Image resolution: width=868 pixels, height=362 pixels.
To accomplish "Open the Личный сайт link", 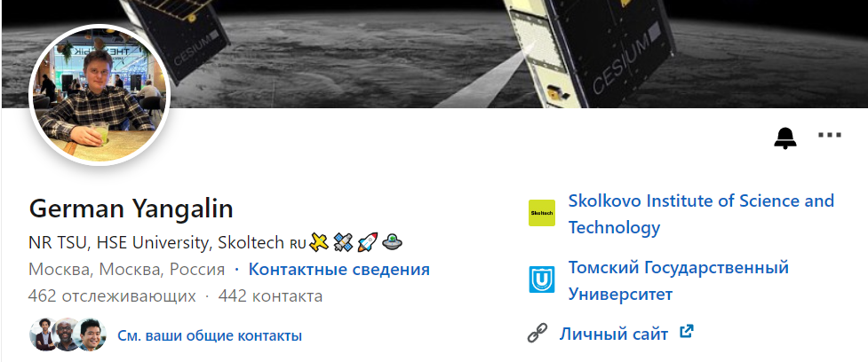I will pos(613,334).
